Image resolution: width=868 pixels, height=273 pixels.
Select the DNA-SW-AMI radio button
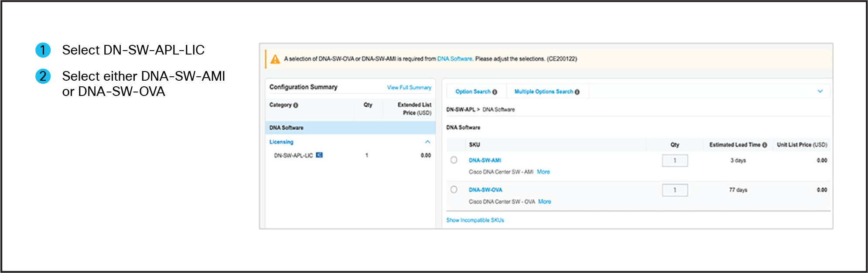point(454,160)
